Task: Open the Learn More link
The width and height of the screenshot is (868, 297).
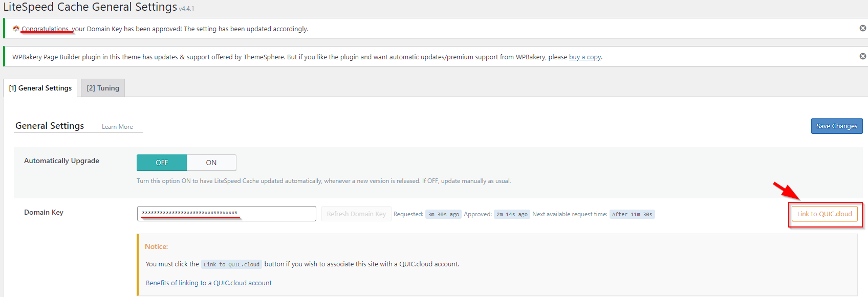Action: (117, 127)
